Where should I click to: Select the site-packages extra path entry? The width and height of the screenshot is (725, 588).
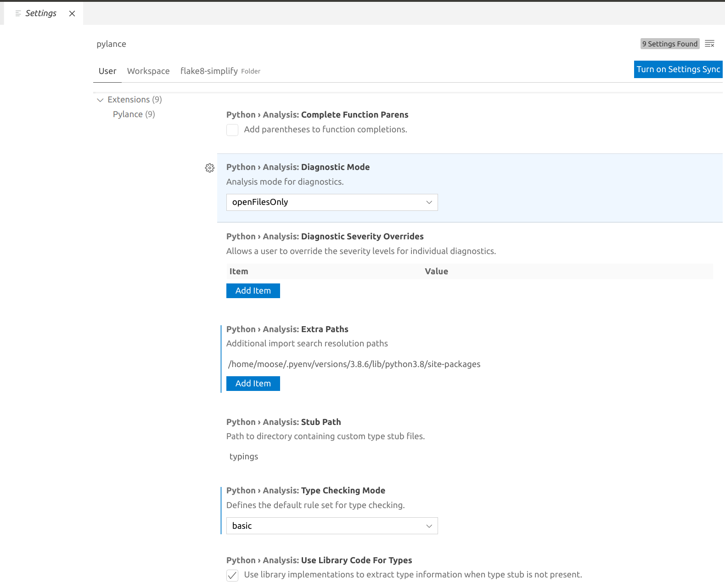354,364
